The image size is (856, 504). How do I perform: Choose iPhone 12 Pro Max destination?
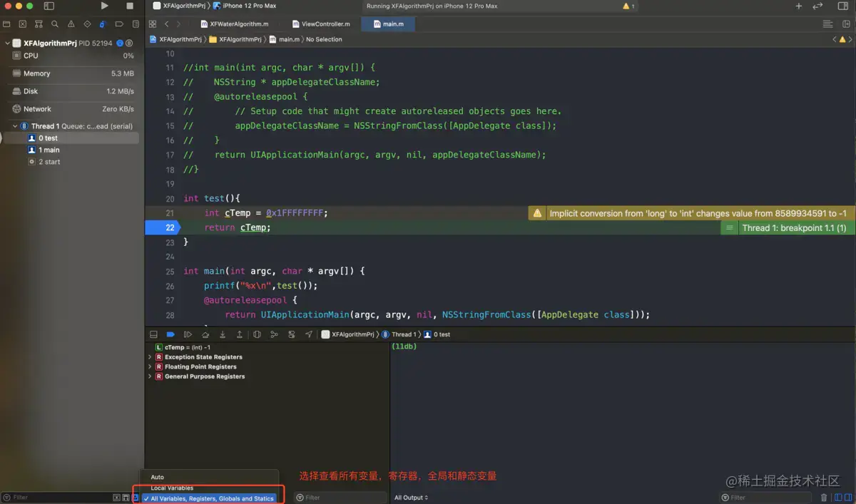(244, 6)
